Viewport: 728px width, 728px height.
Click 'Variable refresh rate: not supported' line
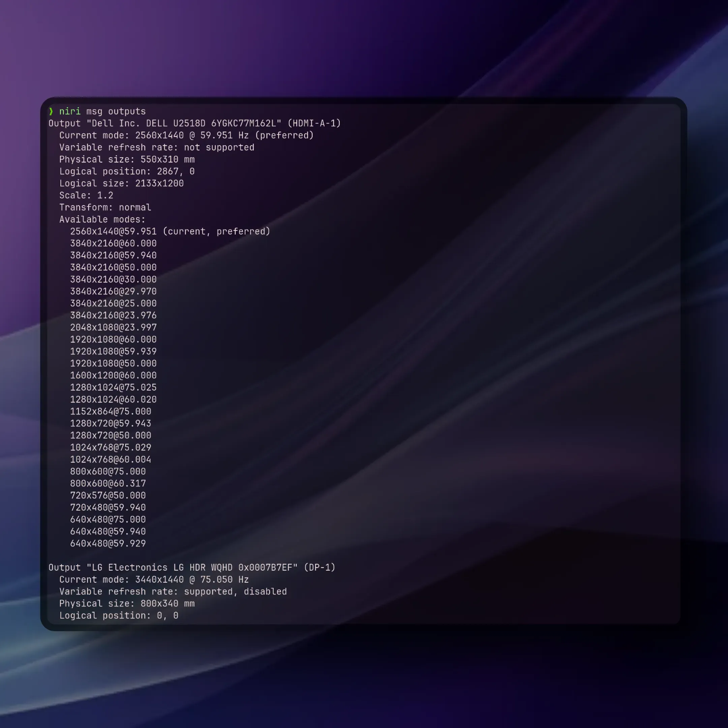pyautogui.click(x=157, y=148)
